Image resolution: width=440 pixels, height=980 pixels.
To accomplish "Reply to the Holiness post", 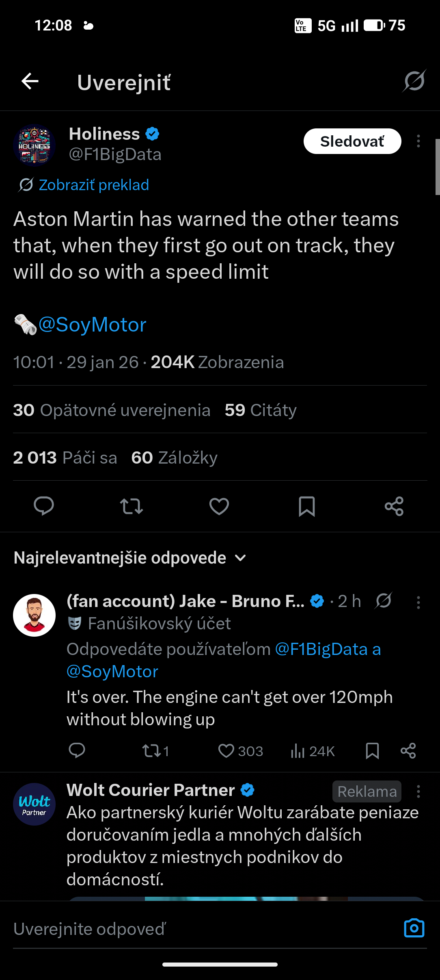I will pos(44,506).
